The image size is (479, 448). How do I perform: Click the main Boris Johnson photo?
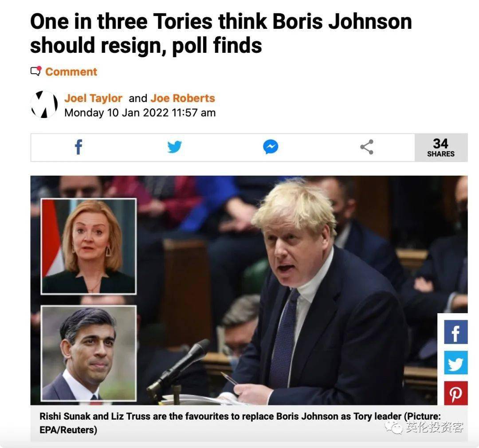point(302,291)
